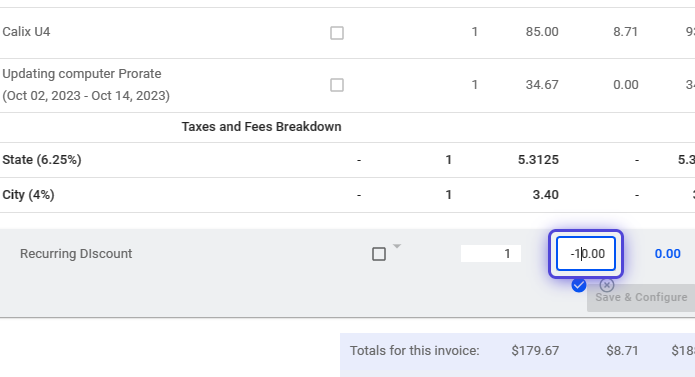Click the blue 0.00 discount tax value

668,254
